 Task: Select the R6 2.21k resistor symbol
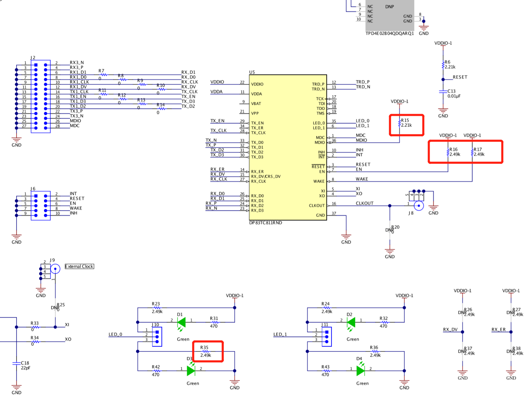pos(443,65)
